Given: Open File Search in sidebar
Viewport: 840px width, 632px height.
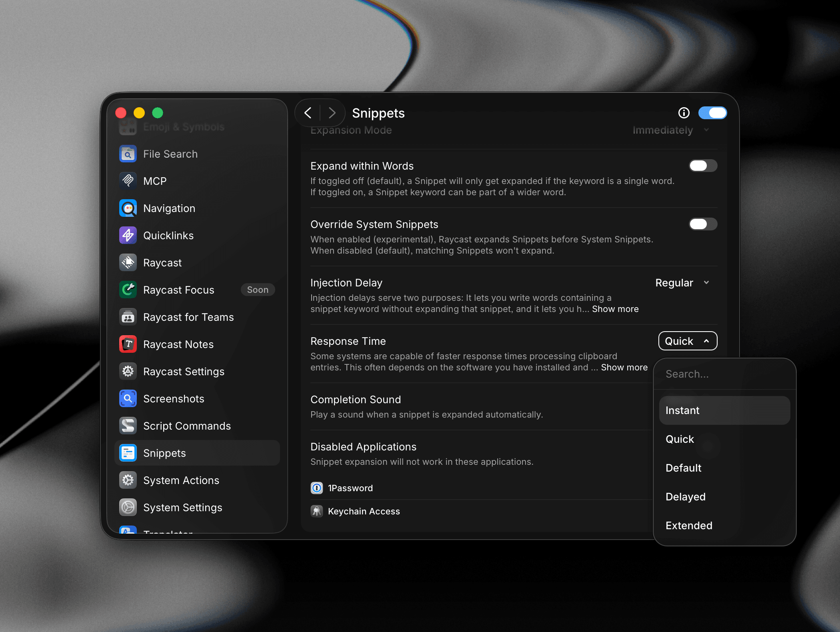Looking at the screenshot, I should 197,154.
